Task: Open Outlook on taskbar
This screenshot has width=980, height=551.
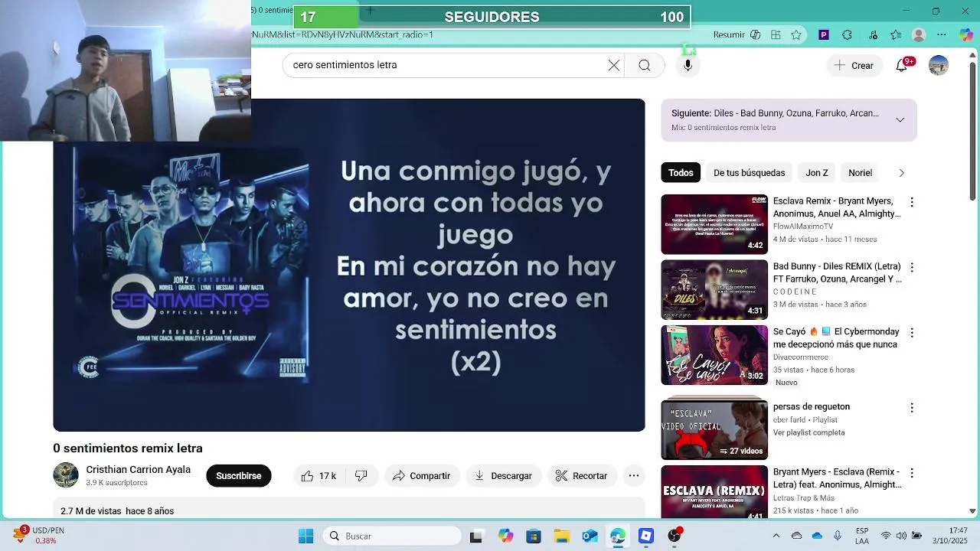Action: point(590,536)
